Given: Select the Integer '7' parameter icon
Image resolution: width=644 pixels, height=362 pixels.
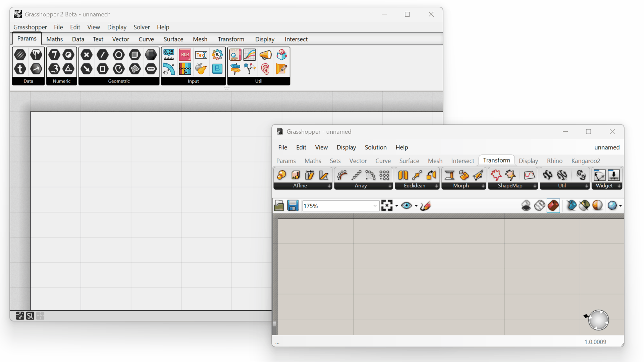Looking at the screenshot, I should click(x=54, y=55).
